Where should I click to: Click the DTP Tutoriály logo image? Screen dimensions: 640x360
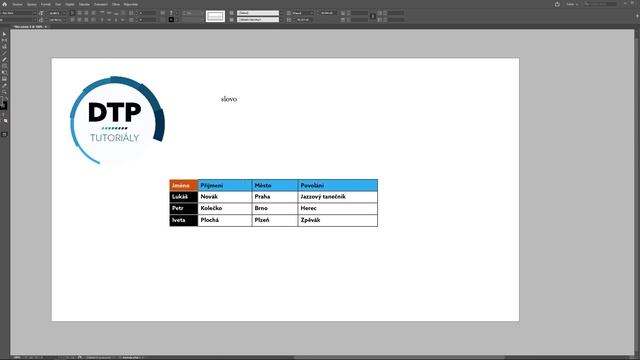(117, 120)
